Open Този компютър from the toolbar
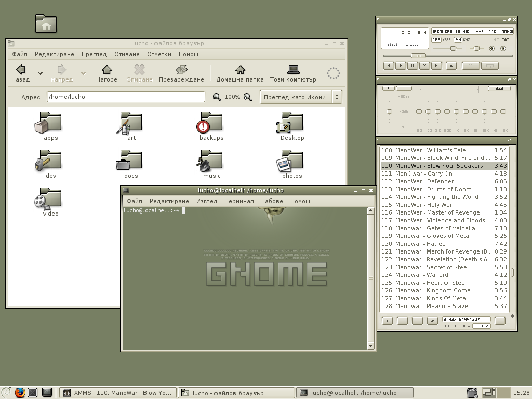Image resolution: width=532 pixels, height=399 pixels. [x=293, y=73]
